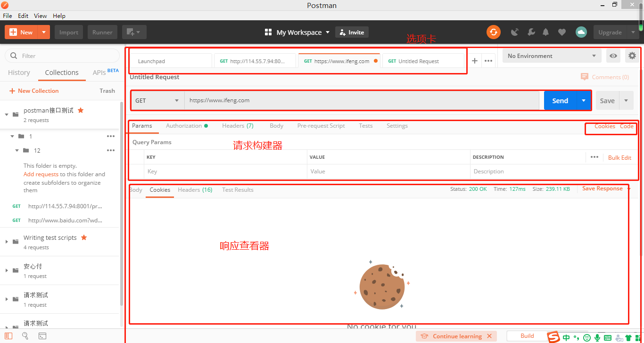Open the Help menu
This screenshot has width=644, height=343.
click(x=59, y=16)
